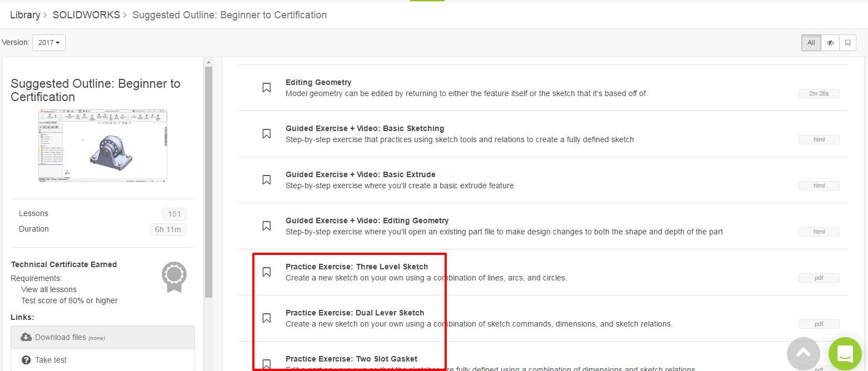Bookmark Guided Exercise Basic Sketching lesson
868x371 pixels.
(267, 134)
